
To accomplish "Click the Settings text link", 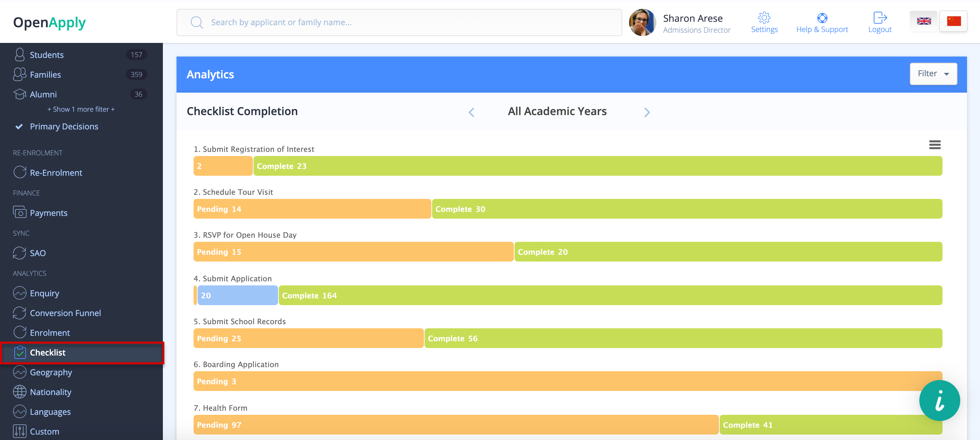I will tap(764, 29).
